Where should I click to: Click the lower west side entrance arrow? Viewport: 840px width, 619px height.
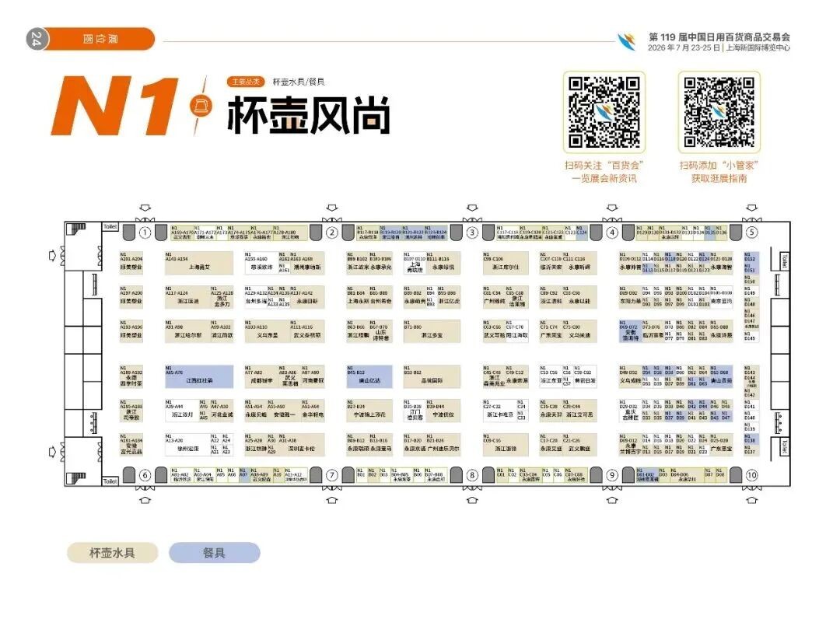click(52, 452)
